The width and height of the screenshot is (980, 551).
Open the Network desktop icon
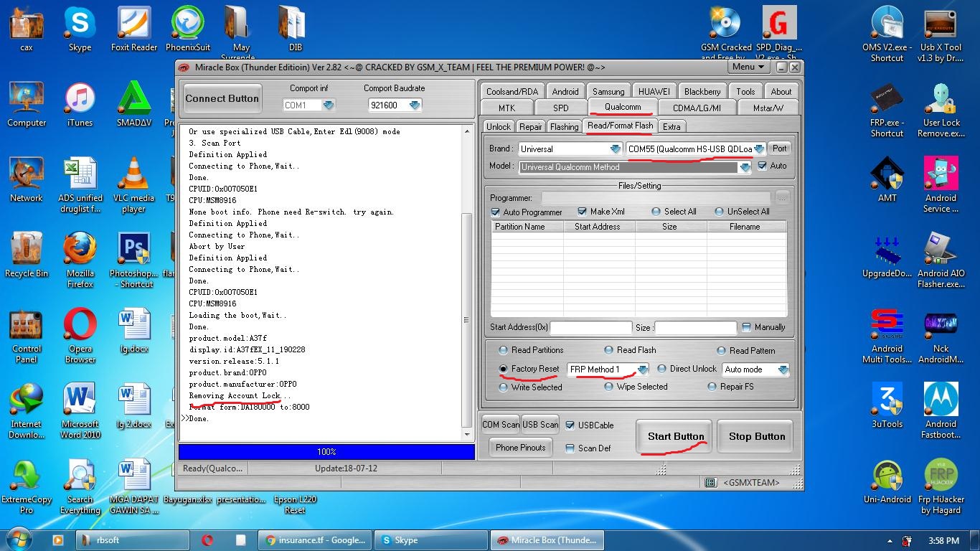point(27,180)
